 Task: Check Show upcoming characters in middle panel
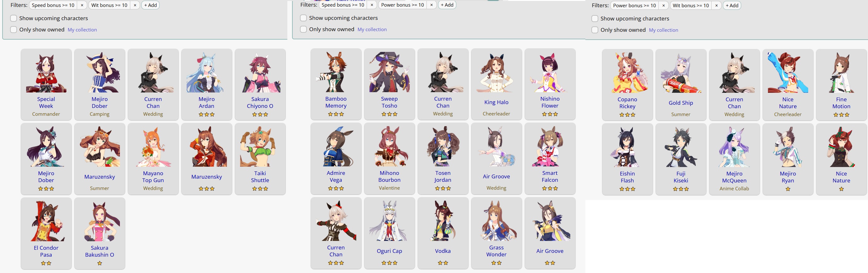pyautogui.click(x=303, y=18)
